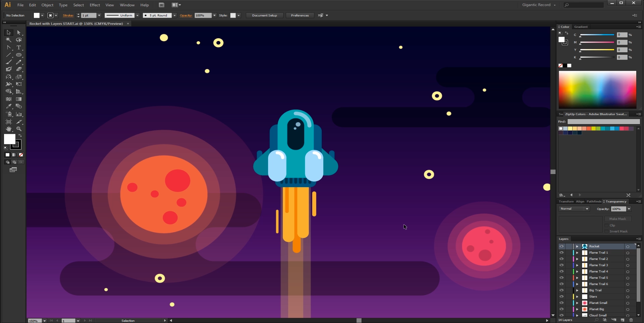Hide the Planet Small layer
The image size is (644, 323).
pyautogui.click(x=561, y=303)
